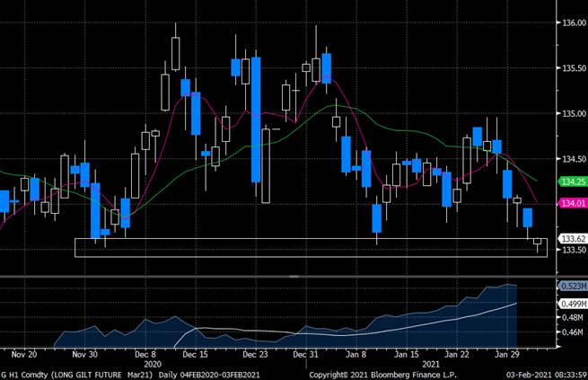Click the panel divider handle between charts
Viewport: 588px width, 380px height.
click(294, 277)
